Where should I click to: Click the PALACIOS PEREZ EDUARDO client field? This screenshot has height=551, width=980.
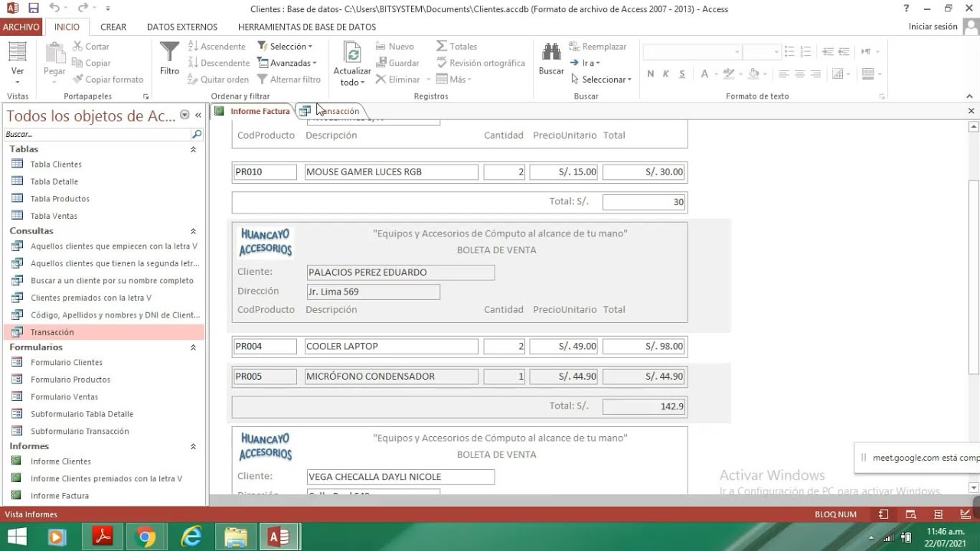[x=400, y=272]
